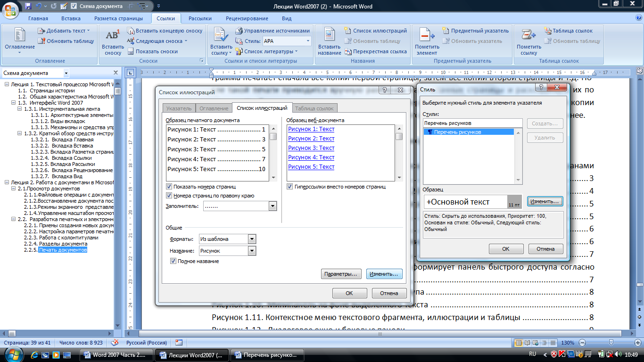Insert index (Предметный указатель) command
Image resolution: width=644 pixels, height=362 pixels.
[475, 31]
